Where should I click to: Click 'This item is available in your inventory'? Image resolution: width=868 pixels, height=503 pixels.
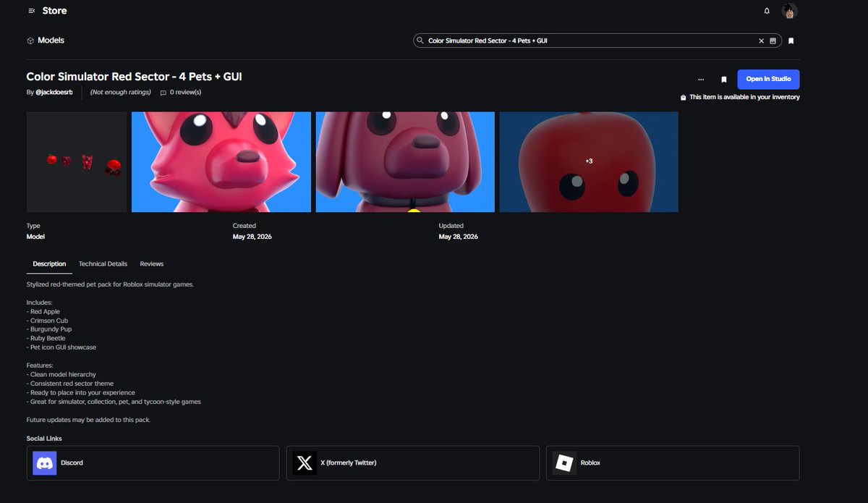(x=744, y=97)
